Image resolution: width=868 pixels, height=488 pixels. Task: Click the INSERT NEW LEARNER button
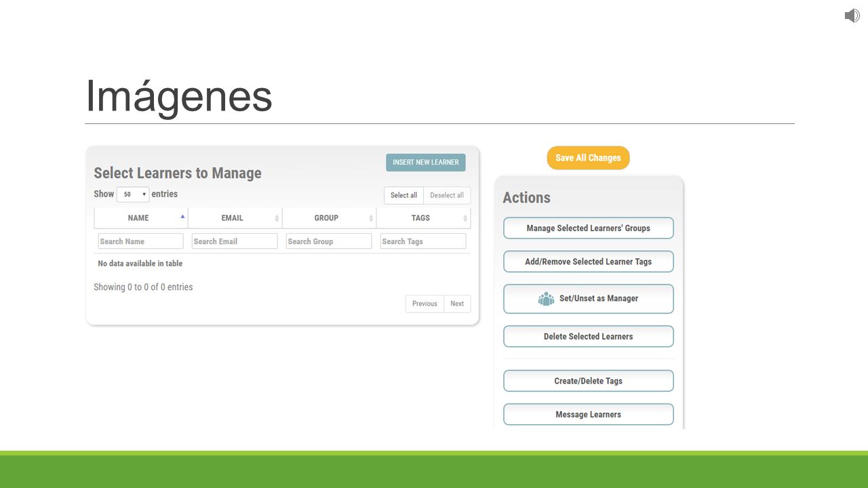point(426,162)
